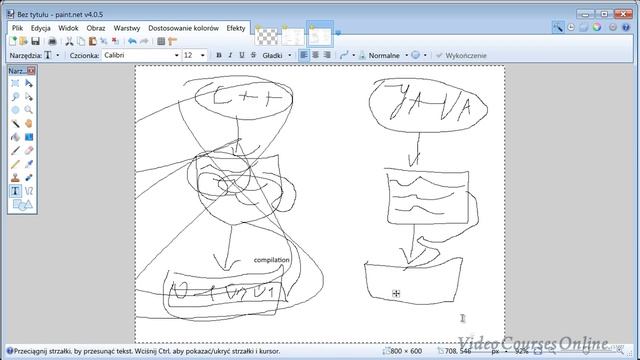The width and height of the screenshot is (640, 360).
Task: Click the Cut scissors icon
Action: click(69, 41)
